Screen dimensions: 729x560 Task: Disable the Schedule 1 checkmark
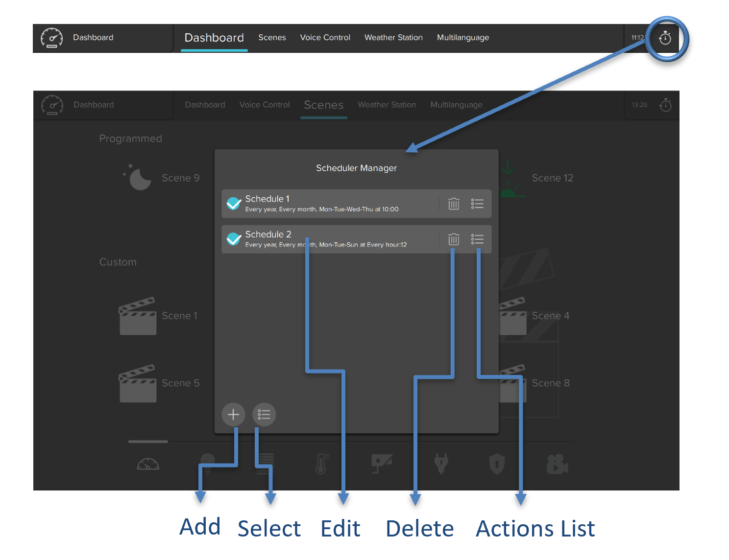[x=234, y=203]
